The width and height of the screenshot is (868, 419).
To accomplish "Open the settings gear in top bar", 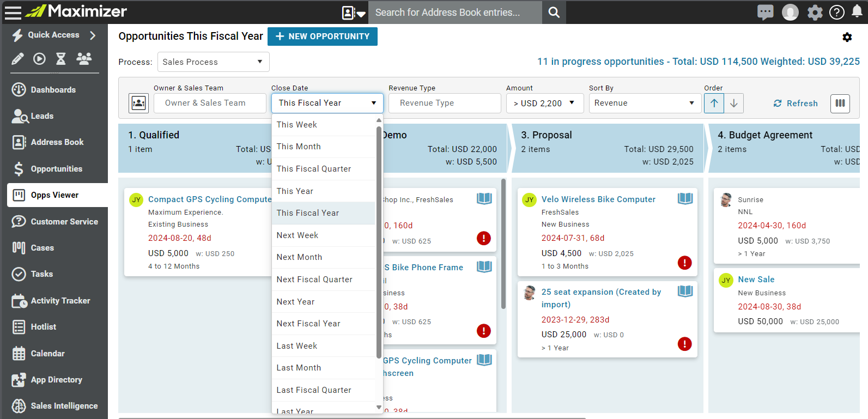I will [x=815, y=12].
